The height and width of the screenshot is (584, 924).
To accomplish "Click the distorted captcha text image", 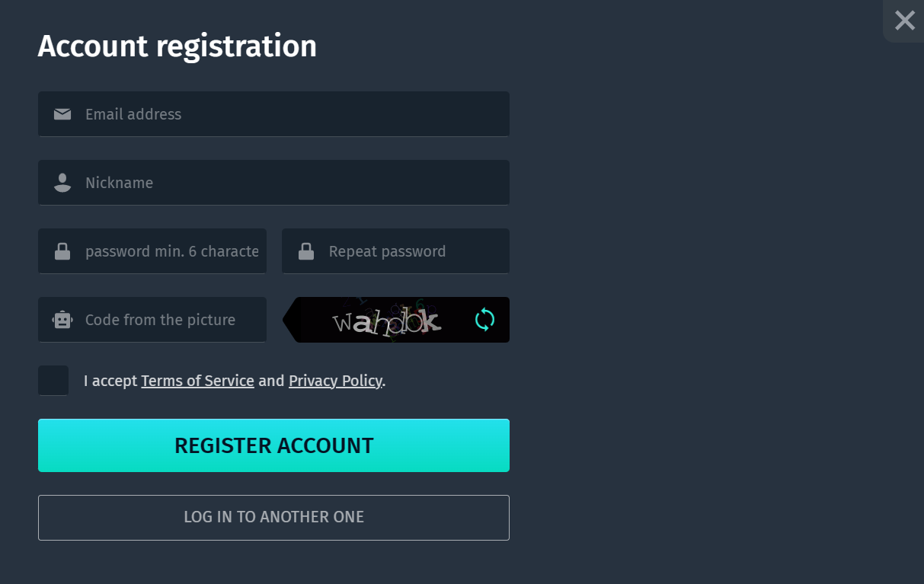I will pyautogui.click(x=387, y=321).
